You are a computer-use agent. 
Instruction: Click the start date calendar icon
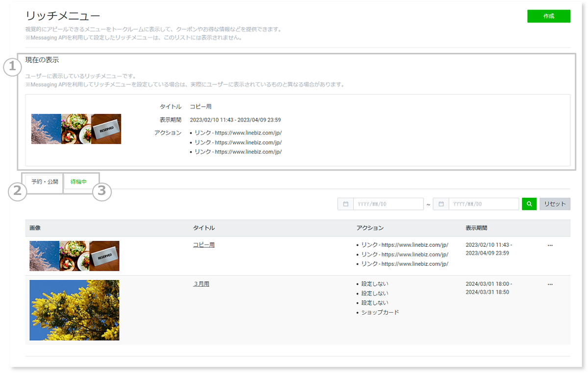pos(345,204)
